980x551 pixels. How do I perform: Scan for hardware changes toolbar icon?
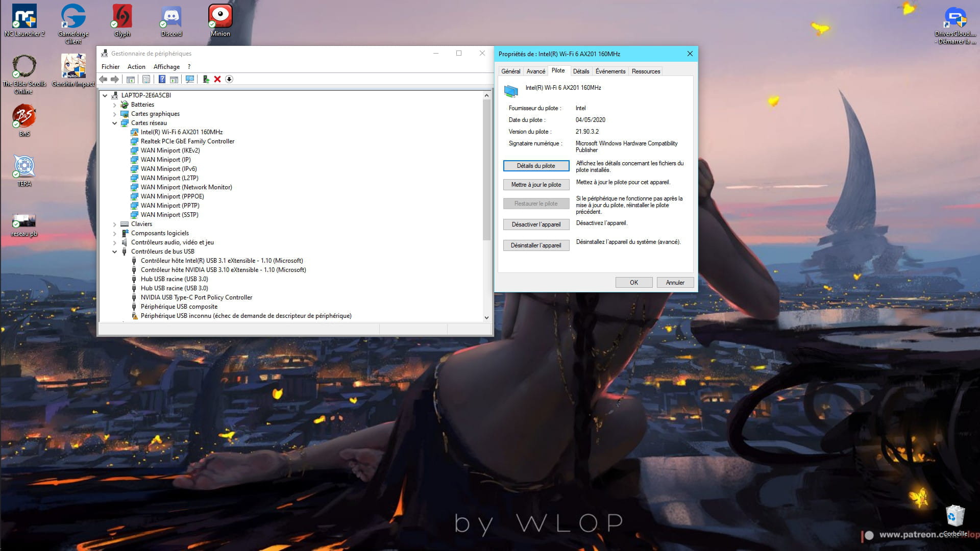[190, 79]
